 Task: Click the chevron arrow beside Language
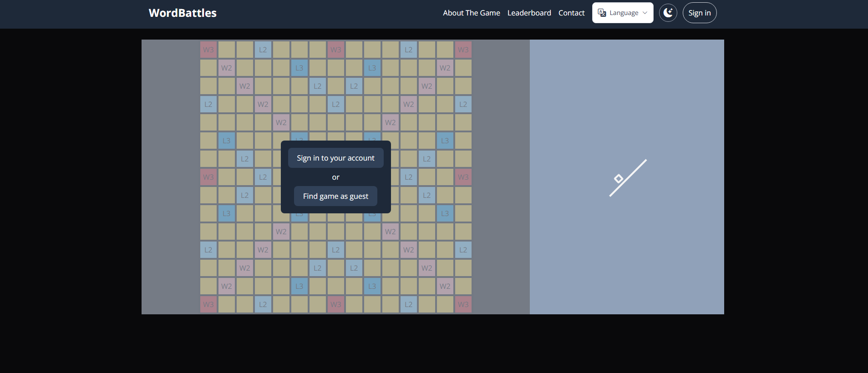(645, 13)
